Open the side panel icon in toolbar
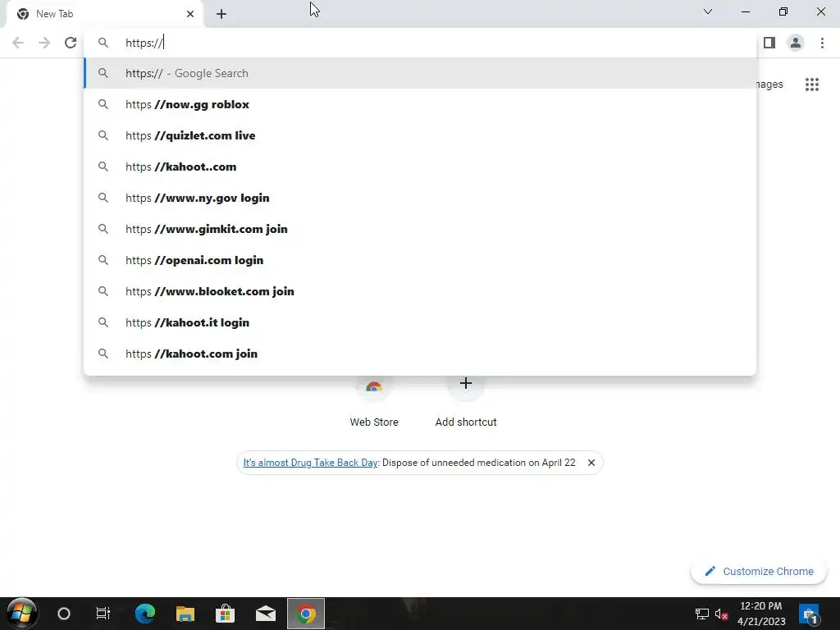This screenshot has height=630, width=840. click(x=769, y=43)
